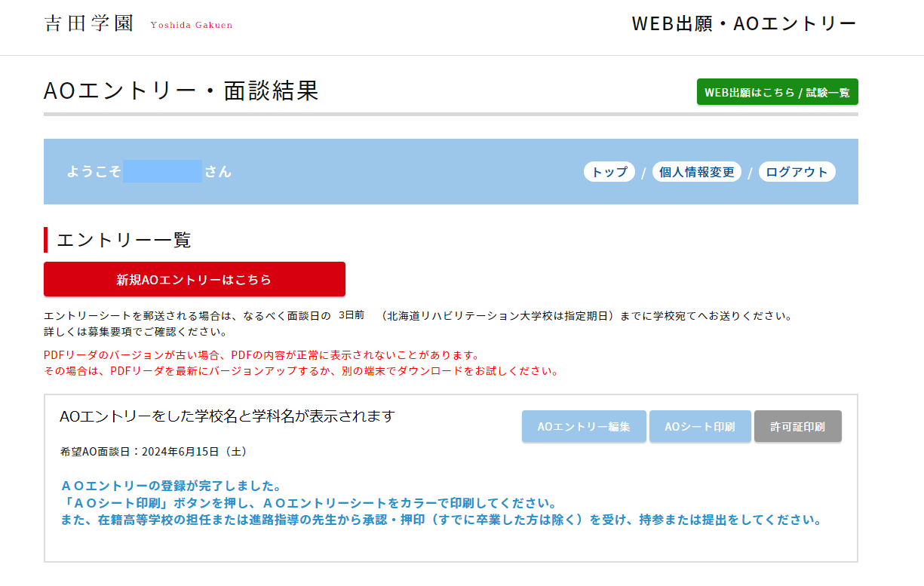Click the WEB出願・AOエントリー header title

pos(743,24)
